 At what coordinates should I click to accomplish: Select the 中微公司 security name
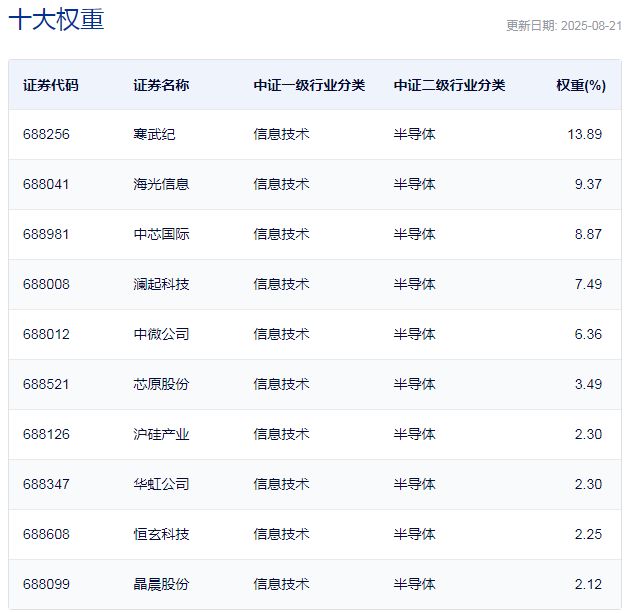pyautogui.click(x=161, y=334)
